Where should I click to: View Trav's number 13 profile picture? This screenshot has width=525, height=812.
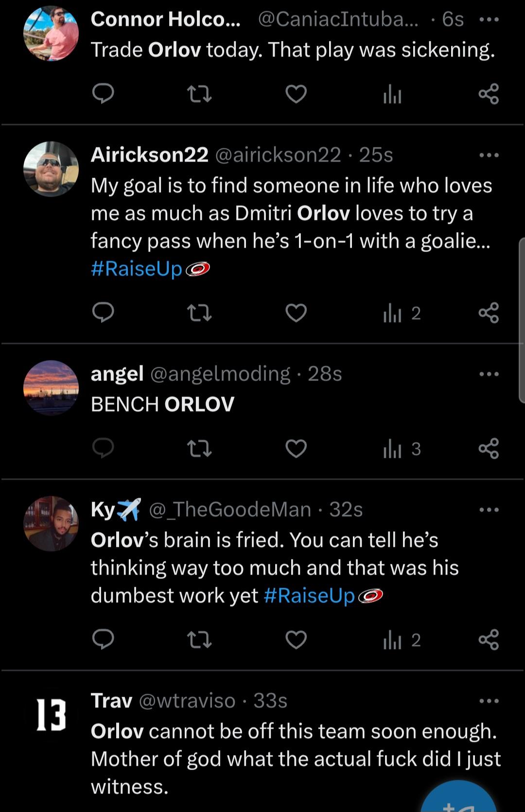51,715
